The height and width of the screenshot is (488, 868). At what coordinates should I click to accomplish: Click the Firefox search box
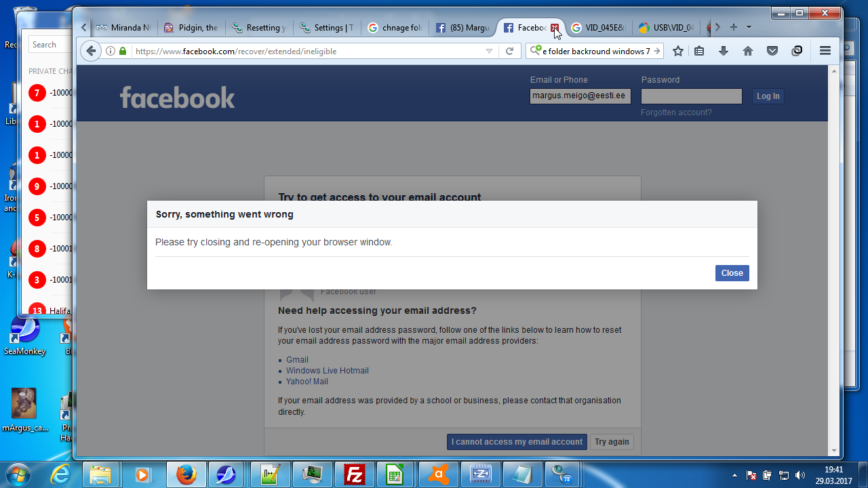coord(596,51)
